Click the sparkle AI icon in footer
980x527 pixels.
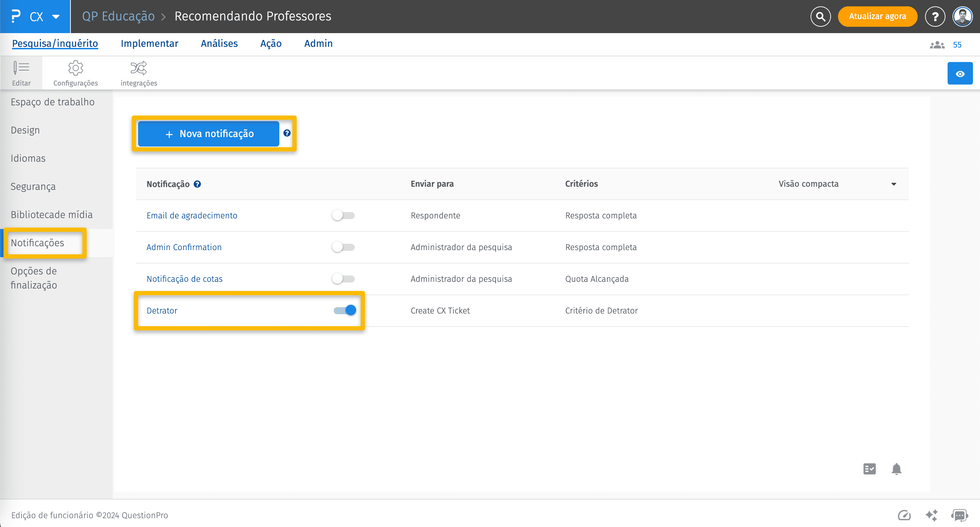point(931,515)
